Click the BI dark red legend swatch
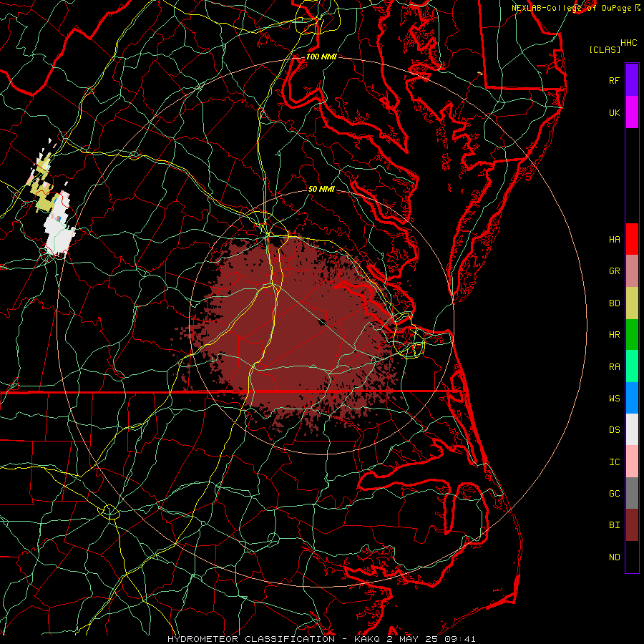The width and height of the screenshot is (644, 644). [632, 525]
